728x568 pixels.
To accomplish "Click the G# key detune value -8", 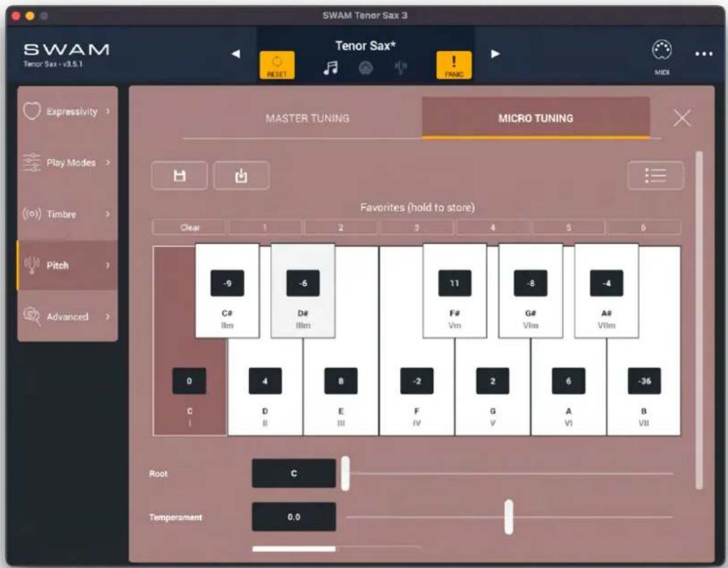I will click(531, 283).
